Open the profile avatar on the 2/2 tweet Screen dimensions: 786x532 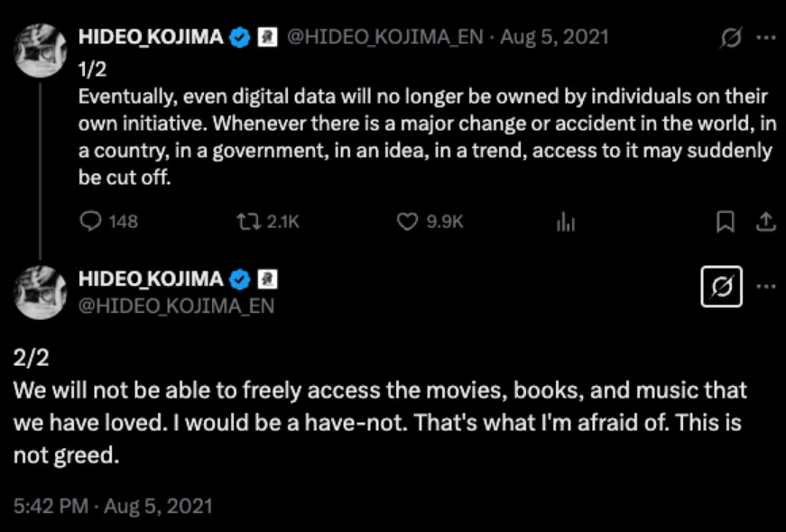(x=40, y=292)
